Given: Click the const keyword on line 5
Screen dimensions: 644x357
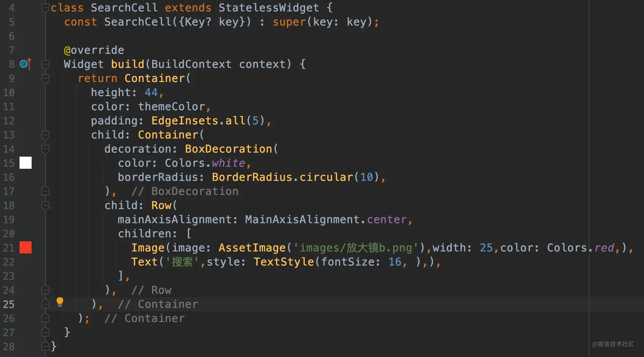Looking at the screenshot, I should pos(80,22).
